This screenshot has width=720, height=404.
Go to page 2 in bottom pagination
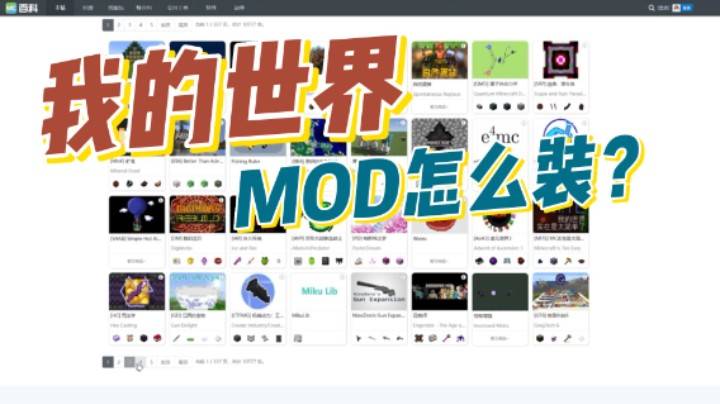119,362
